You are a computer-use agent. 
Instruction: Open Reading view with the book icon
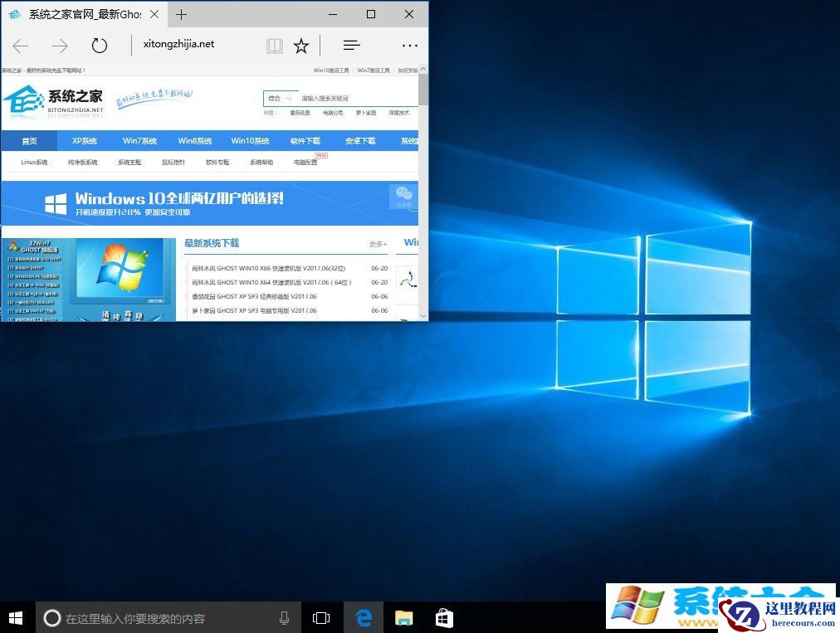click(274, 45)
